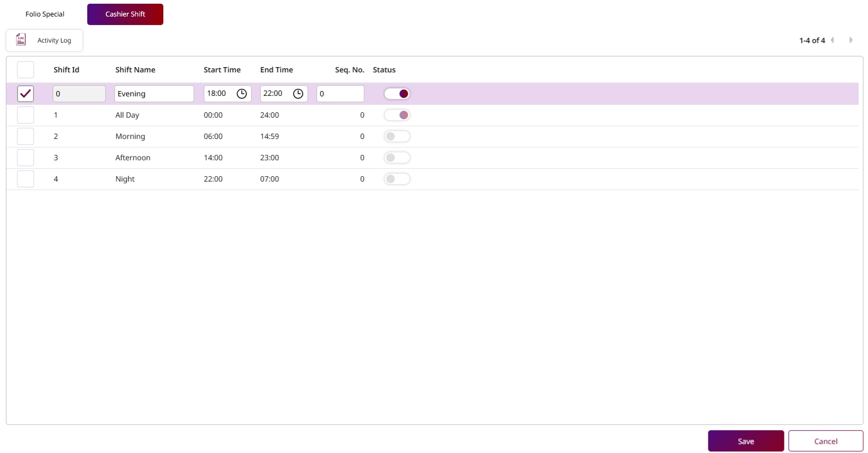The image size is (868, 453).
Task: Go to previous page arrow
Action: [x=833, y=40]
